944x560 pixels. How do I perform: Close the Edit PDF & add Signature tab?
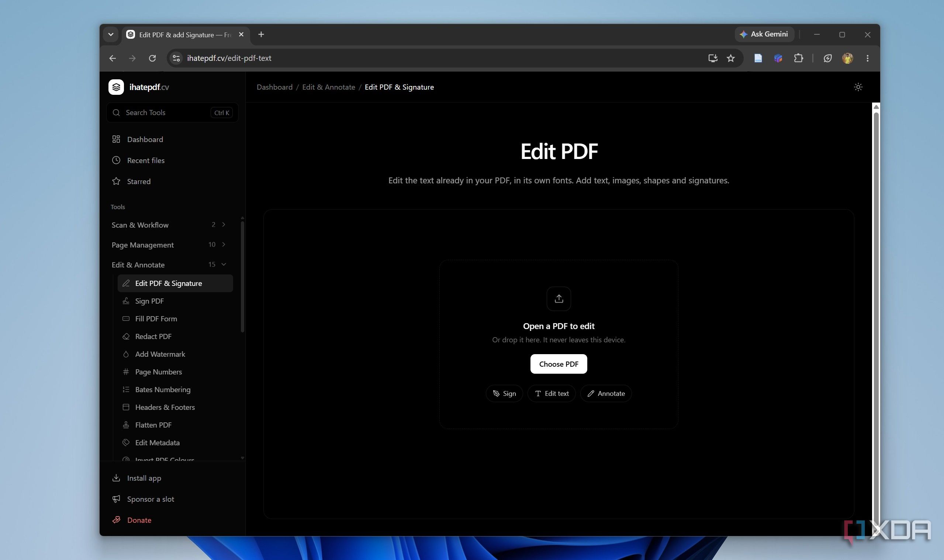pyautogui.click(x=241, y=35)
